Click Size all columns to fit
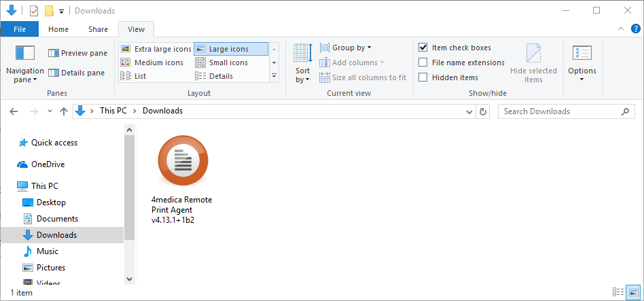Viewport: 644px width, 301px height. (363, 77)
